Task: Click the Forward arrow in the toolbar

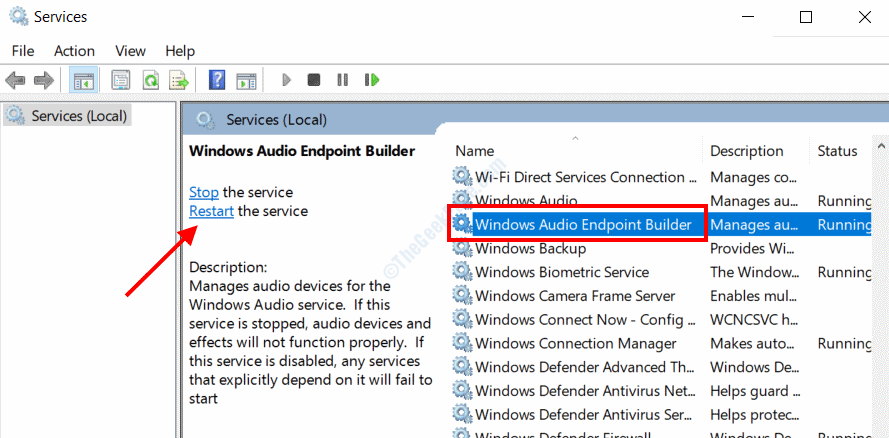Action: click(44, 80)
